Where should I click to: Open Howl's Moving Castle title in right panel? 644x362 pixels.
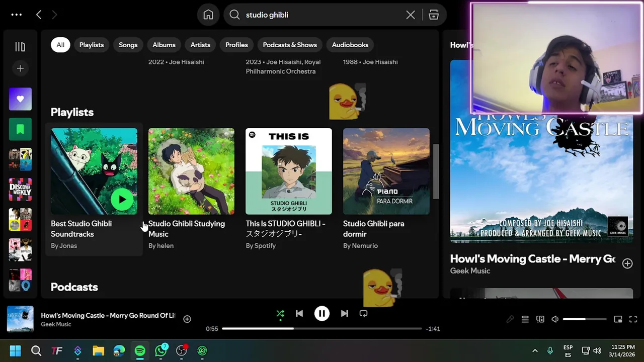[533, 259]
